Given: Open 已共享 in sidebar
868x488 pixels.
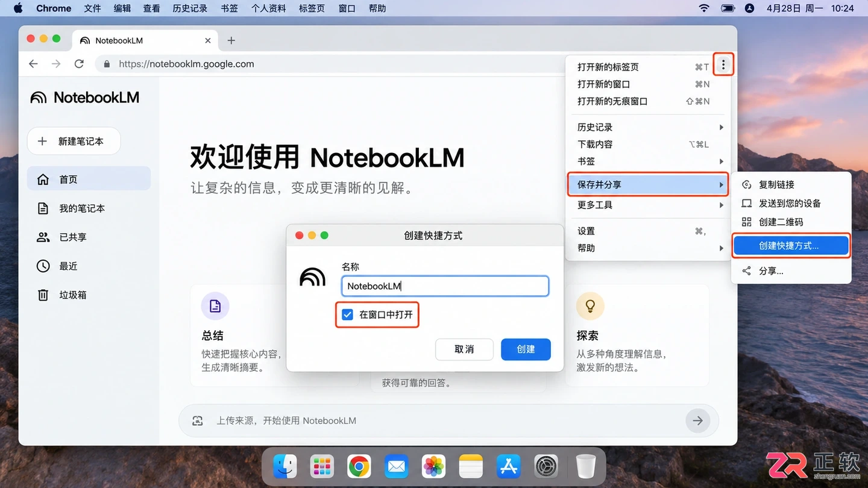Looking at the screenshot, I should coord(89,237).
